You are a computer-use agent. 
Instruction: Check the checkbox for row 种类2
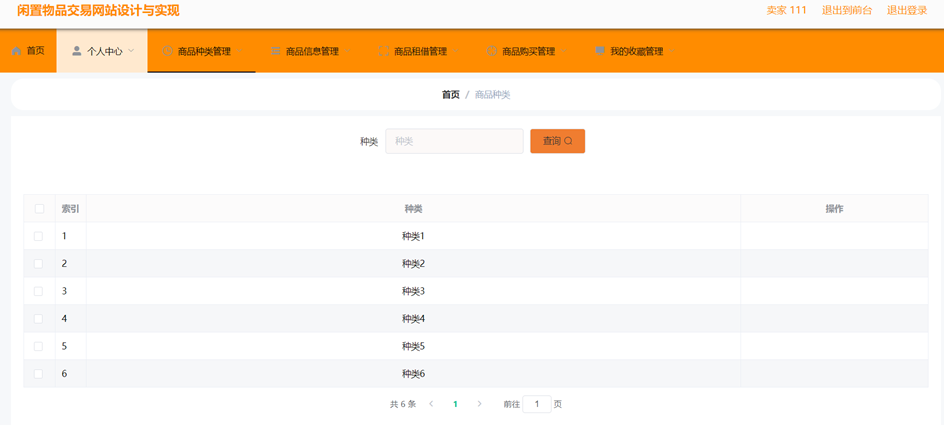pos(39,264)
